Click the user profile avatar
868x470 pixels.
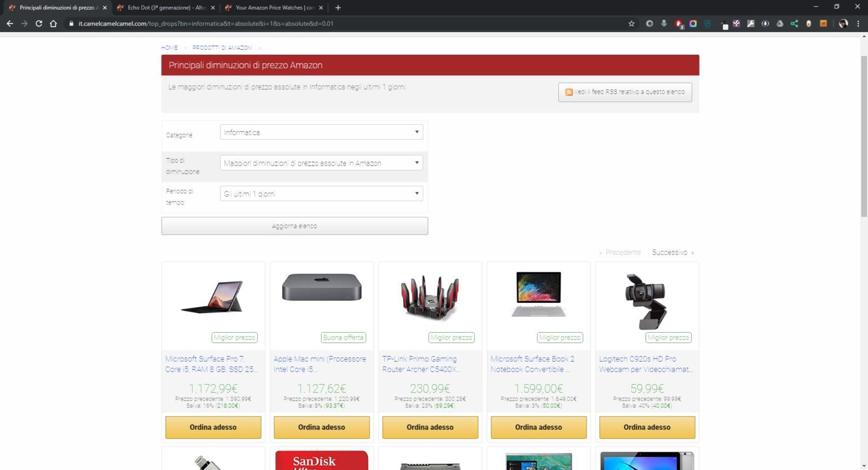tap(843, 24)
